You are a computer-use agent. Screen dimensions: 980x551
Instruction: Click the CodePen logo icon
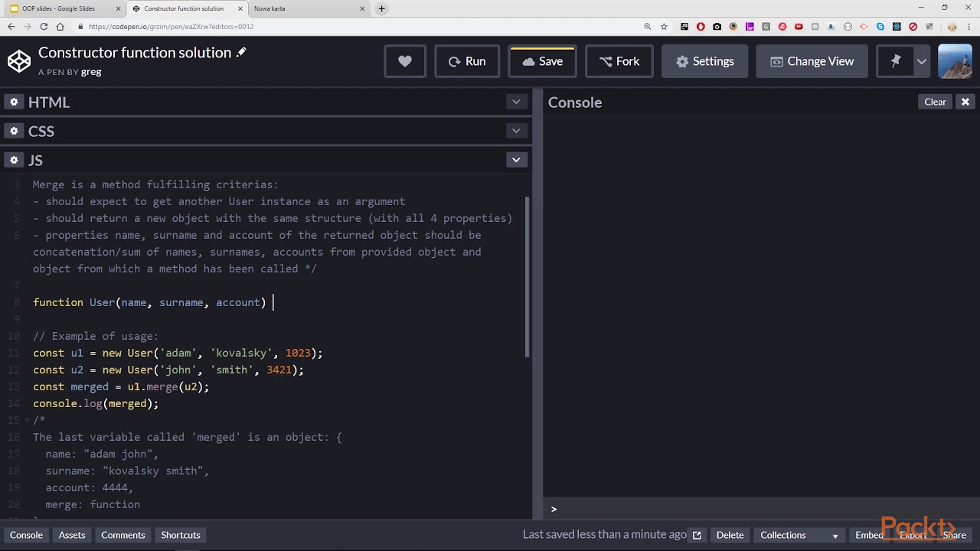click(x=18, y=61)
